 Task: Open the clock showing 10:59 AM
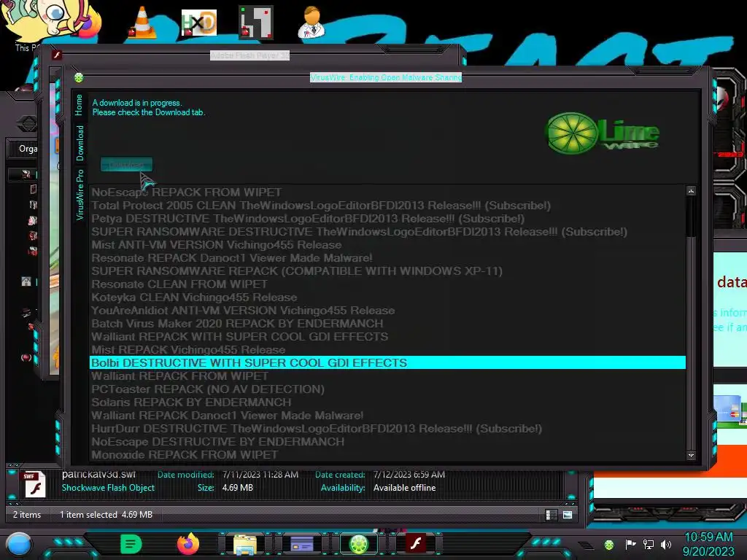[x=708, y=544]
